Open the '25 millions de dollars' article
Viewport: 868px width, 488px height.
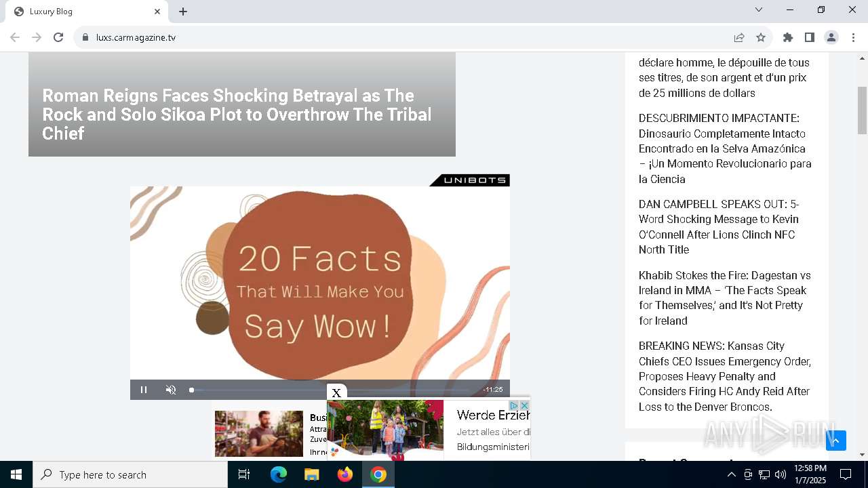(x=724, y=78)
